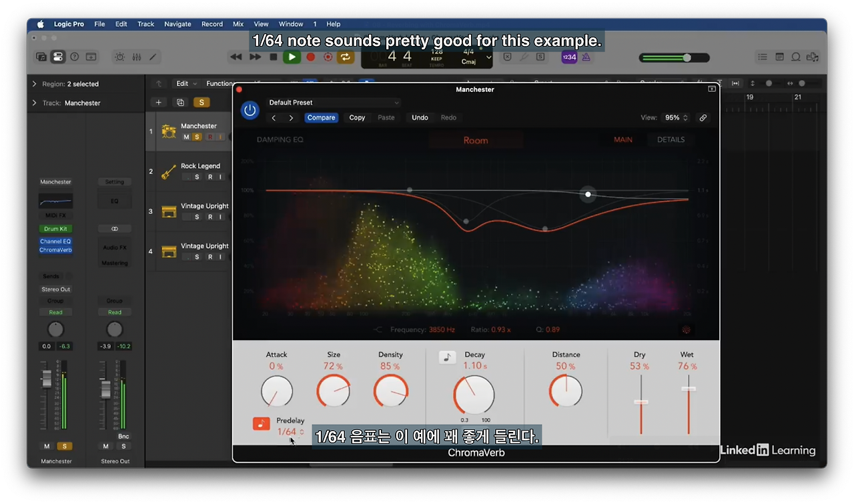Click the Wet level slider handle
Image resolution: width=854 pixels, height=504 pixels.
(689, 388)
